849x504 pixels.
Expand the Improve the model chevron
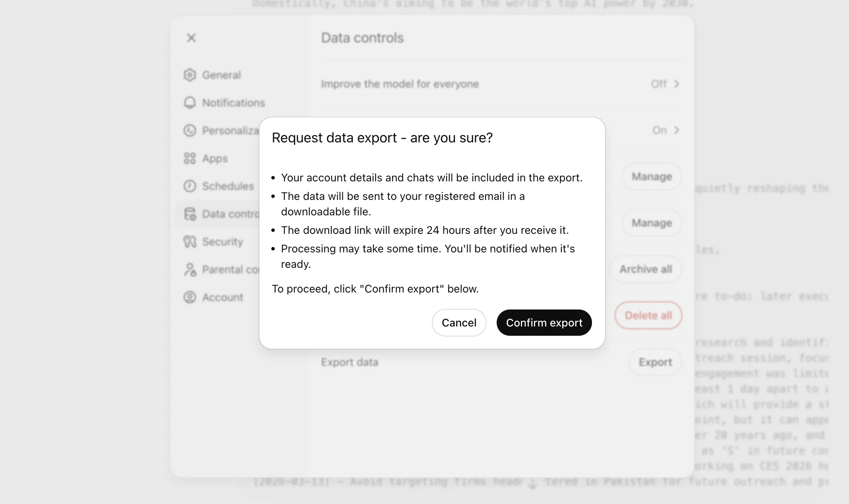point(676,84)
